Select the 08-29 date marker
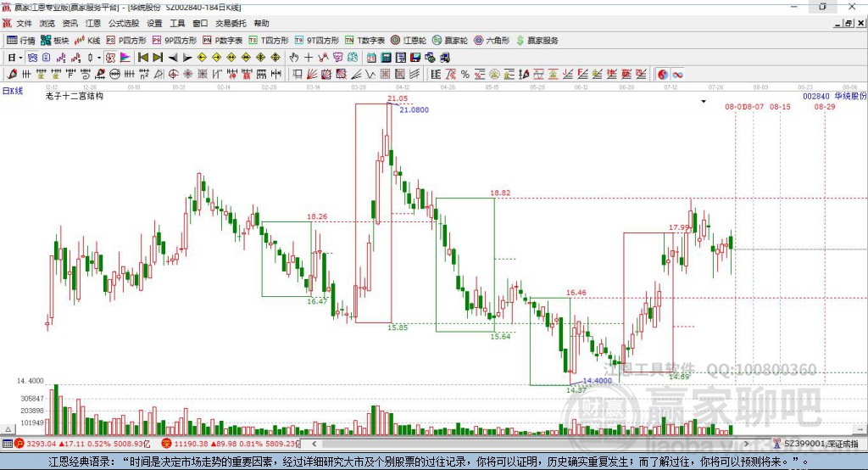The image size is (868, 470). point(824,106)
